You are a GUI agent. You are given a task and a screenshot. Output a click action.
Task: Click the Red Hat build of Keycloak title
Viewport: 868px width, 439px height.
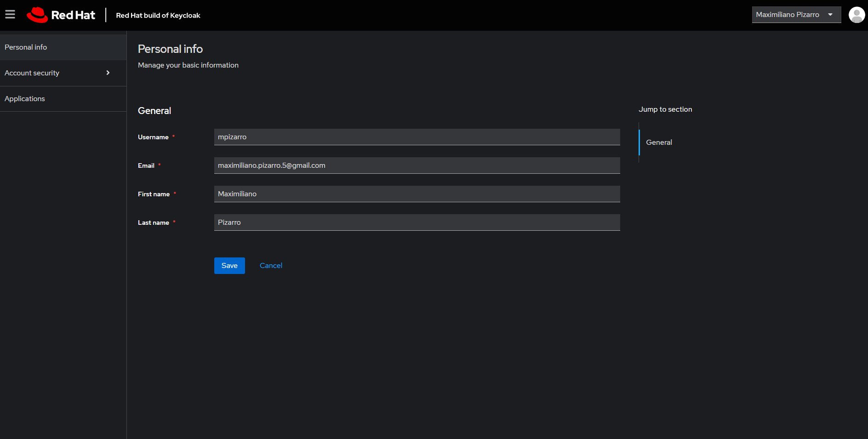tap(158, 16)
